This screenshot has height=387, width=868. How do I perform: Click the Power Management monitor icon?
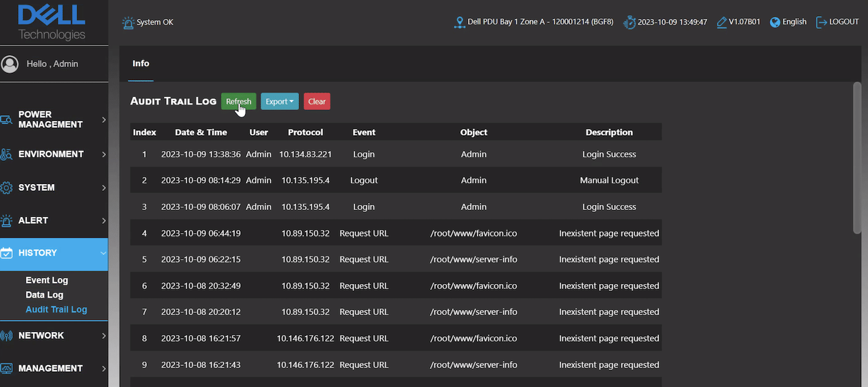(x=6, y=120)
